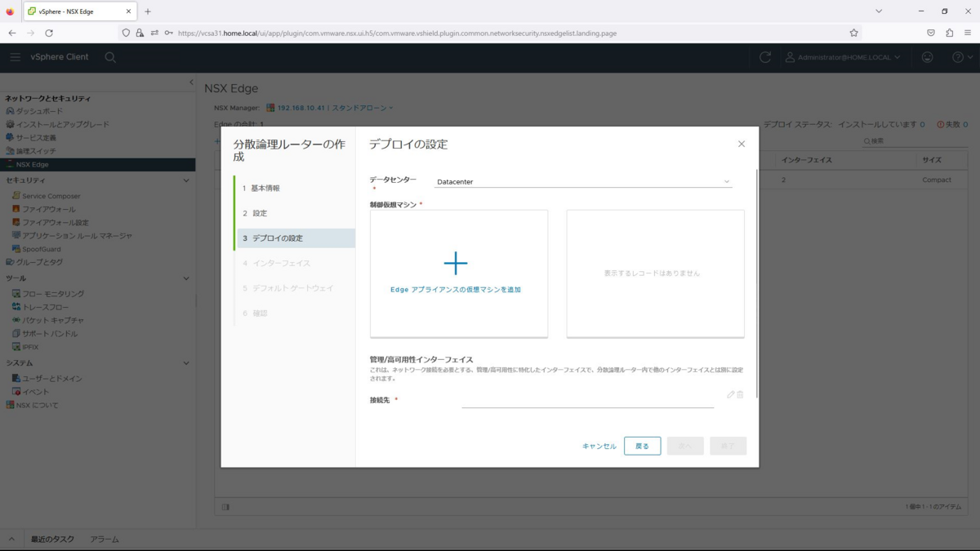This screenshot has width=980, height=551.
Task: Click the インターフェイス column header
Action: (x=807, y=160)
